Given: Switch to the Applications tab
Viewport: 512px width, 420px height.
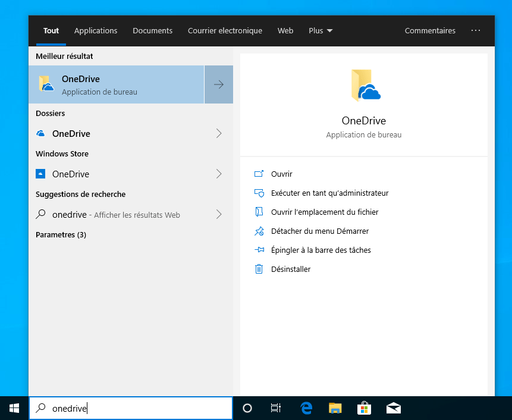Looking at the screenshot, I should click(x=96, y=31).
